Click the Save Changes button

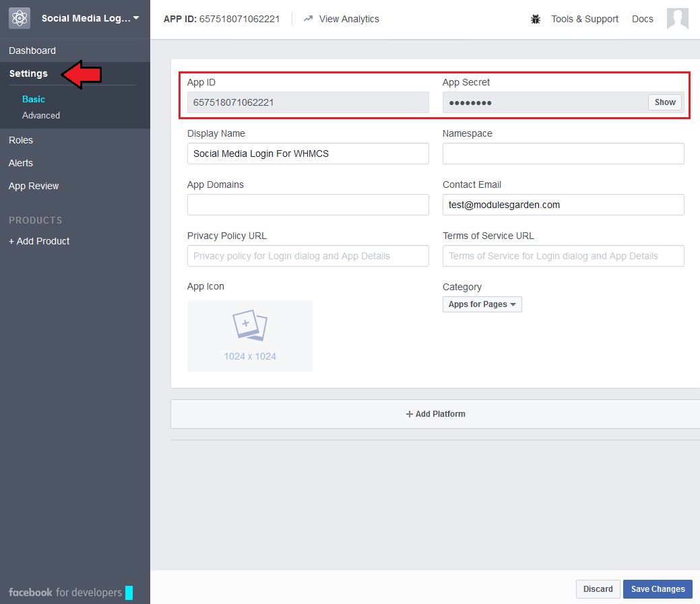click(x=658, y=589)
